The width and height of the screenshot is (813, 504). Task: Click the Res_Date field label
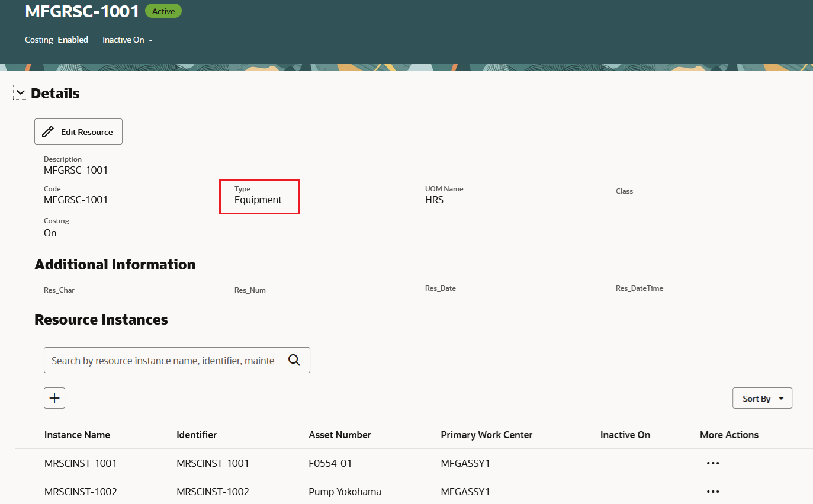point(441,288)
